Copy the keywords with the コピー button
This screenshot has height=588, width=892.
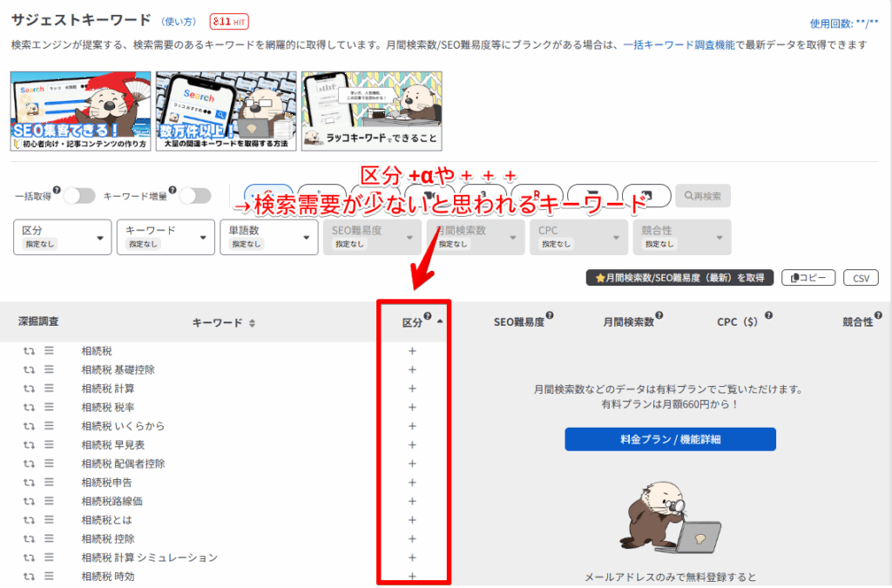coord(808,278)
